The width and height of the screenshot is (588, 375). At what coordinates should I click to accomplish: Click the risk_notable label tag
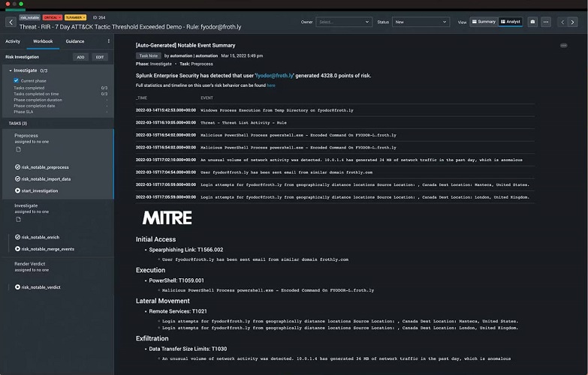[29, 17]
